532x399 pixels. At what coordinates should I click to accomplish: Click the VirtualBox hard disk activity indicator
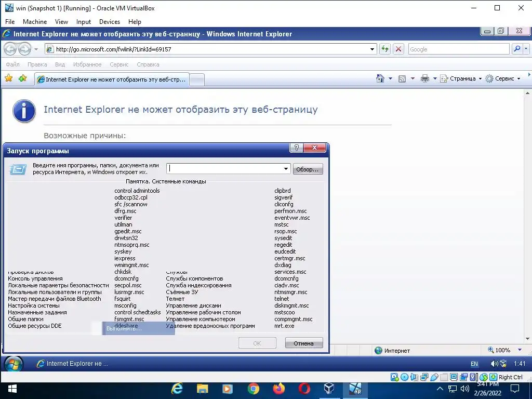394,377
